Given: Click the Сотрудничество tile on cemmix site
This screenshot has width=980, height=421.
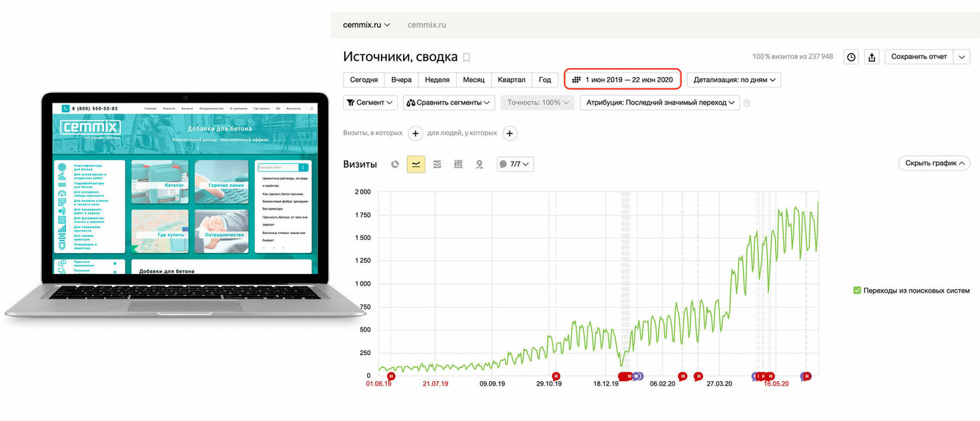Looking at the screenshot, I should pyautogui.click(x=221, y=231).
